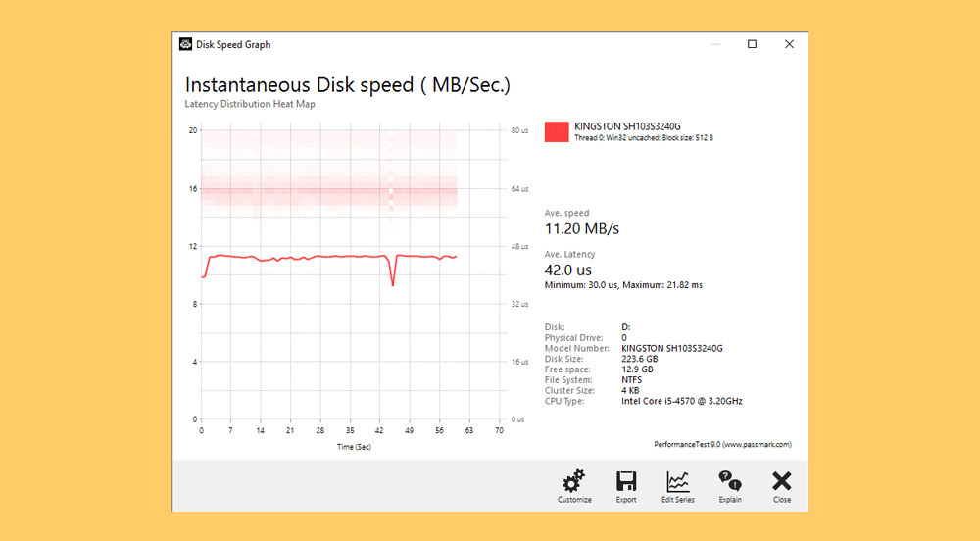
Task: Open Edit Series chart icon
Action: [x=677, y=485]
